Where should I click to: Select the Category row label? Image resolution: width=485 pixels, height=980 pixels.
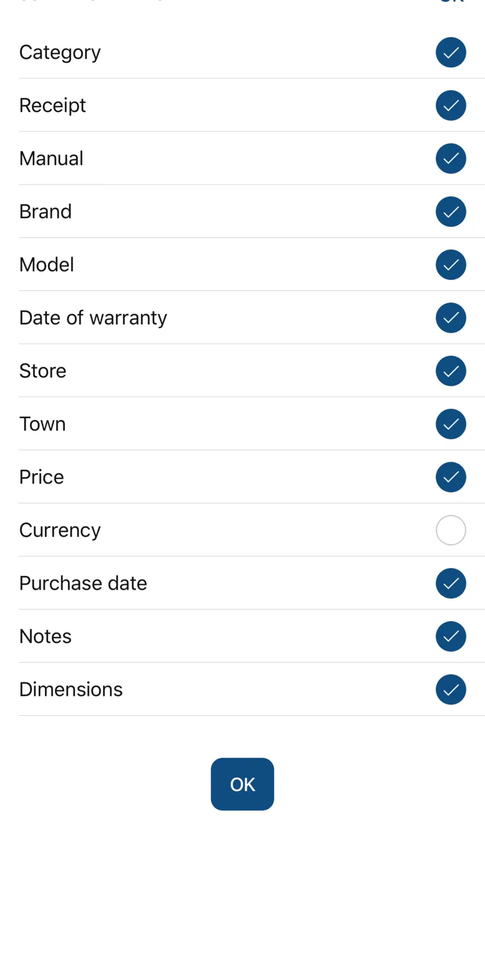60,53
